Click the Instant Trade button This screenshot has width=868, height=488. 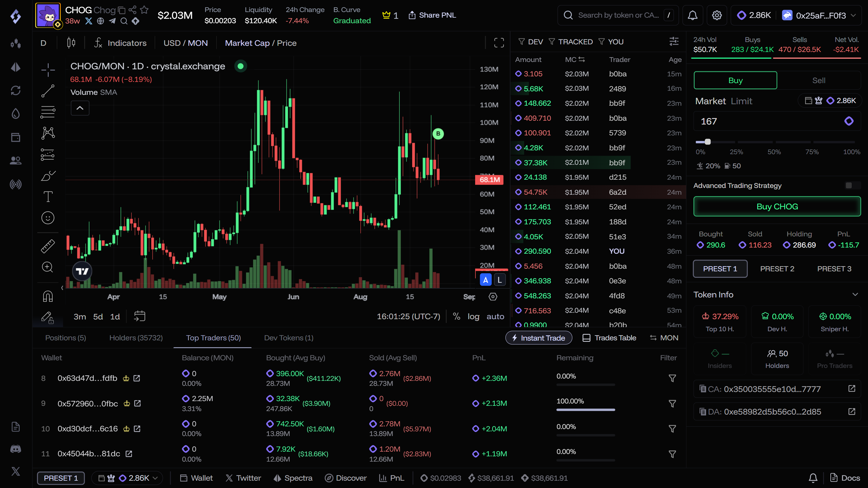[x=538, y=338]
